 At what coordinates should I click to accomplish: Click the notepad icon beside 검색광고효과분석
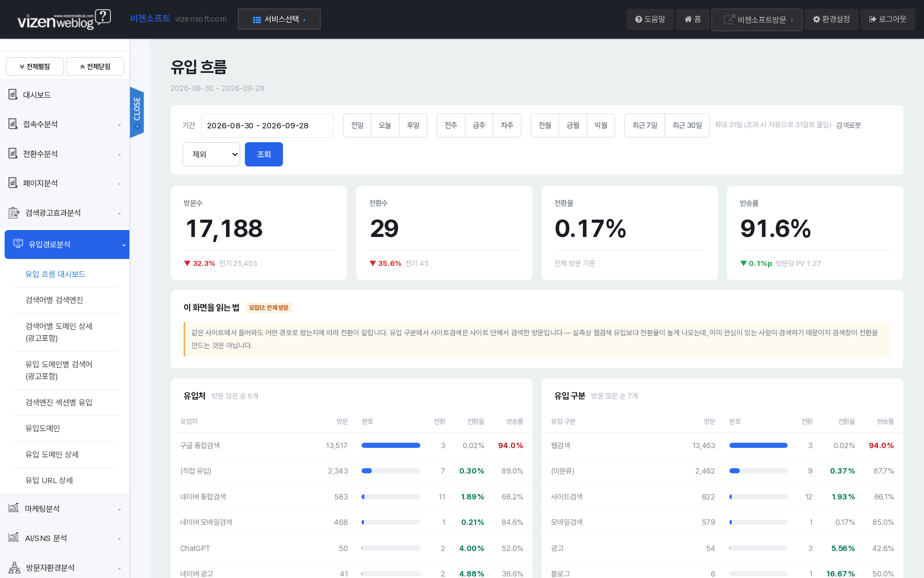pos(14,212)
